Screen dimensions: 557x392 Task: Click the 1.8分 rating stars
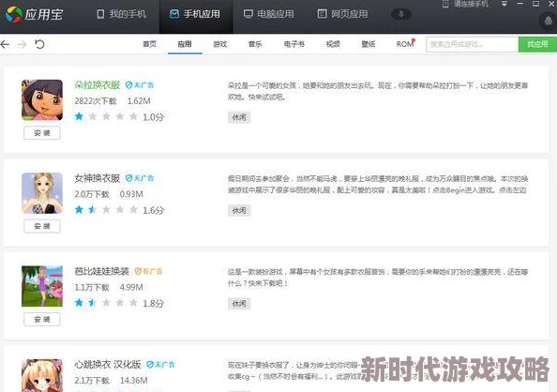pos(106,303)
